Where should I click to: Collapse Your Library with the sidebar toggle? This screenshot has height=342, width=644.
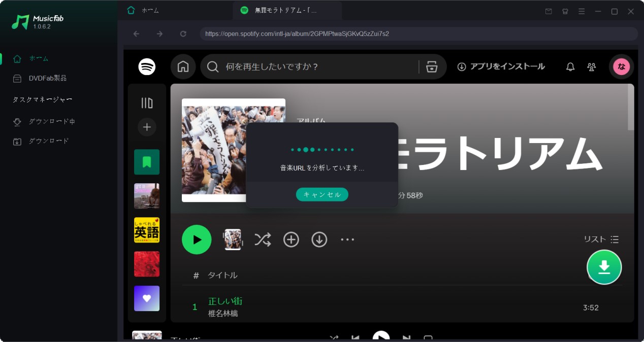147,102
